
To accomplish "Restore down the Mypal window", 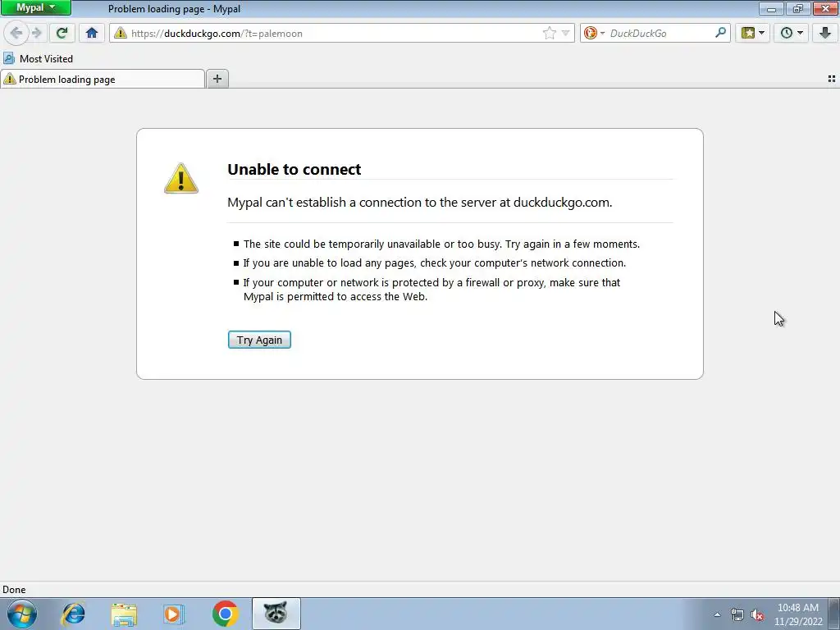I will [798, 8].
